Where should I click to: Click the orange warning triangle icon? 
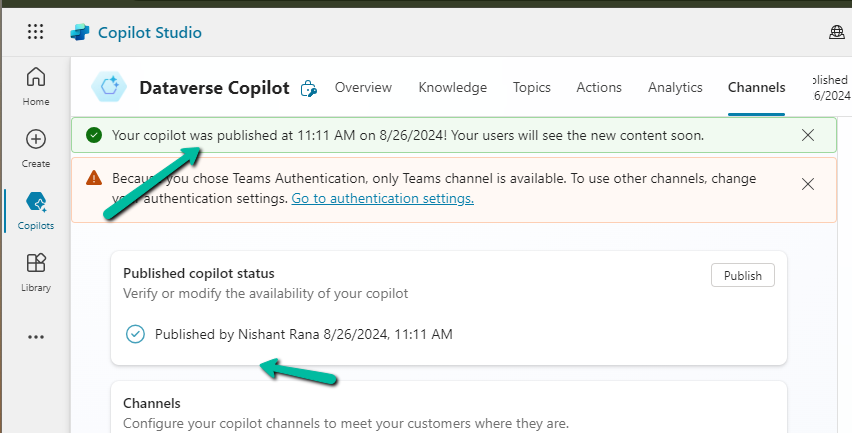pyautogui.click(x=94, y=178)
